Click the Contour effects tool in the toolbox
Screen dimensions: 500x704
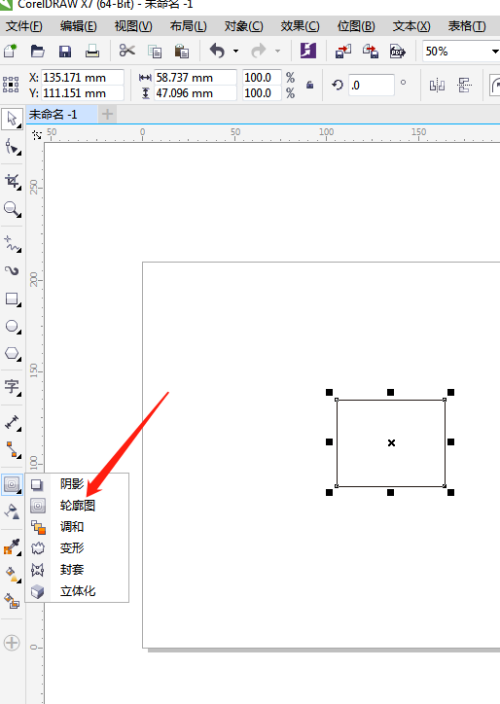pyautogui.click(x=12, y=484)
